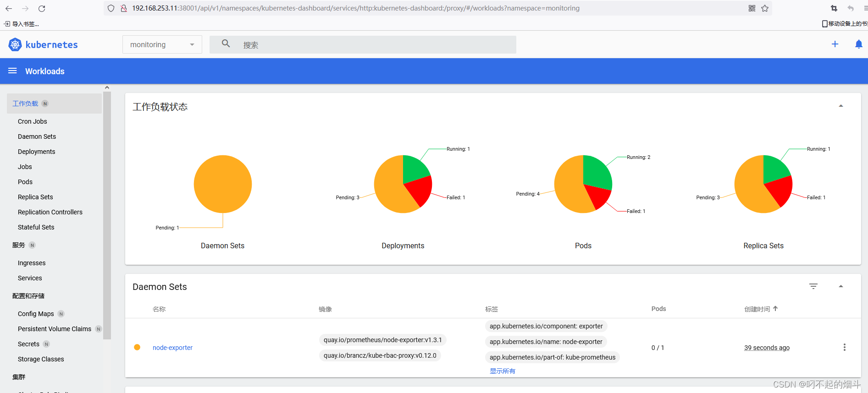
Task: Click the sidebar scrollbar thumb
Action: click(x=107, y=215)
